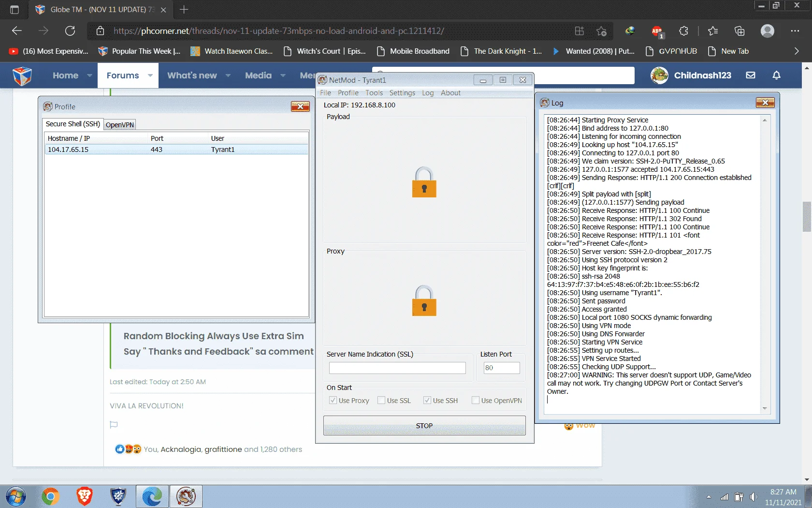The height and width of the screenshot is (508, 812).
Task: Click the Server Name Indication input field
Action: tap(397, 368)
